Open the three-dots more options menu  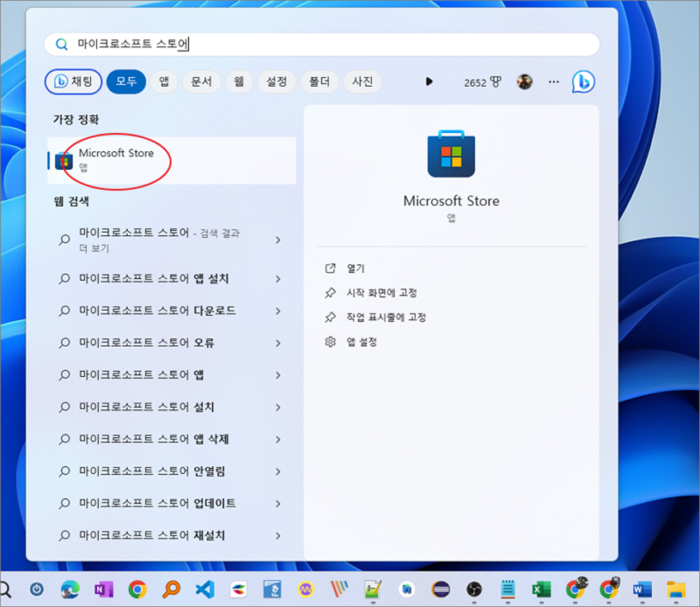point(554,82)
